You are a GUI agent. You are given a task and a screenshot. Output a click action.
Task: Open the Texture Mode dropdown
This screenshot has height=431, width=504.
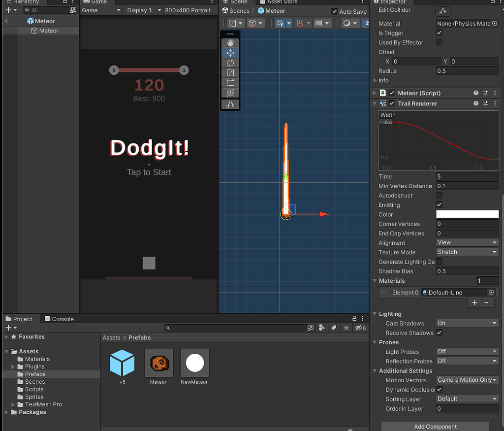[467, 252]
